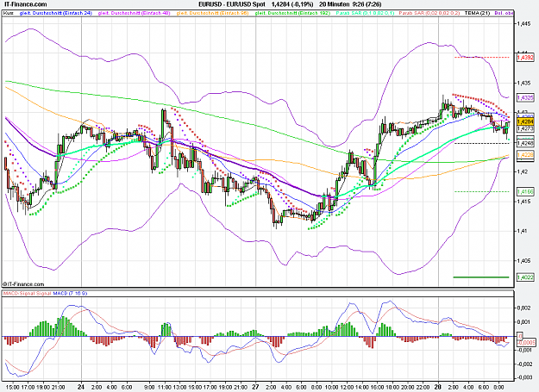
Task: Click the 'MACD (7 10 9)' legend label
Action: click(70, 293)
